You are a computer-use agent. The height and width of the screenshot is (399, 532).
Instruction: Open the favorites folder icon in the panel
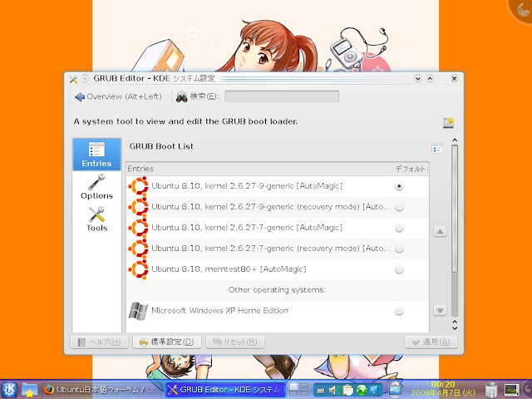click(30, 390)
